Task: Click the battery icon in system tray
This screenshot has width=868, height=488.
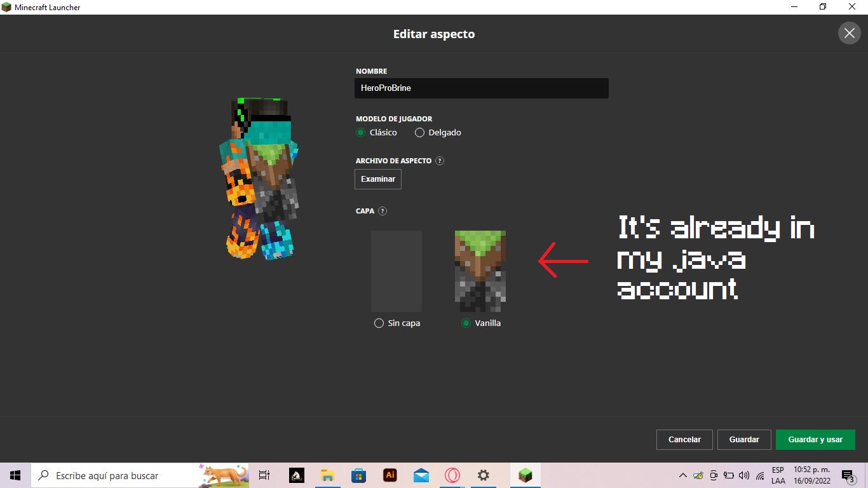Action: coord(729,475)
